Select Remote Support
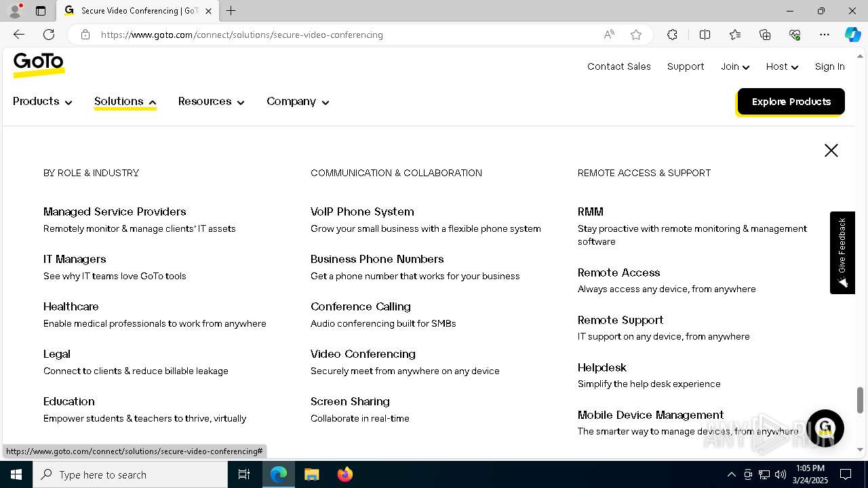Screen dimensions: 868x488 [x=620, y=320]
